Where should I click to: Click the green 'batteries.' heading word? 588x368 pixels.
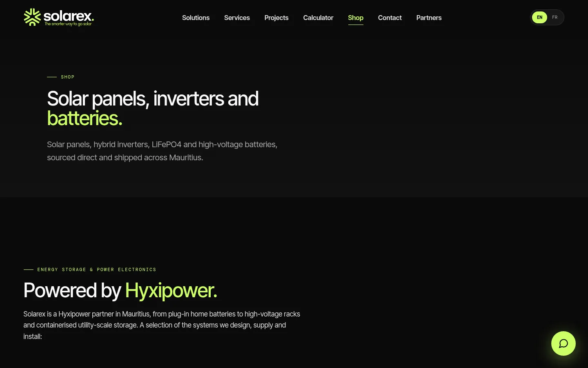click(85, 119)
